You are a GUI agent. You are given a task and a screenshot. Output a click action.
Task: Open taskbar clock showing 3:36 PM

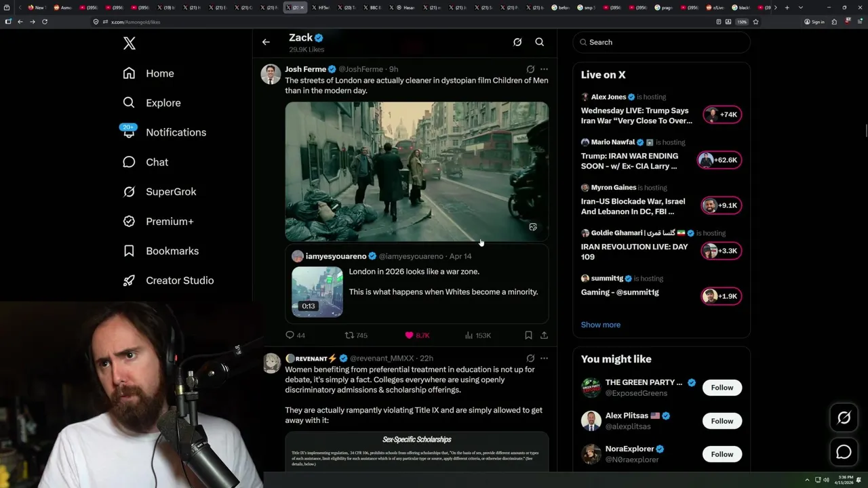[x=846, y=480]
